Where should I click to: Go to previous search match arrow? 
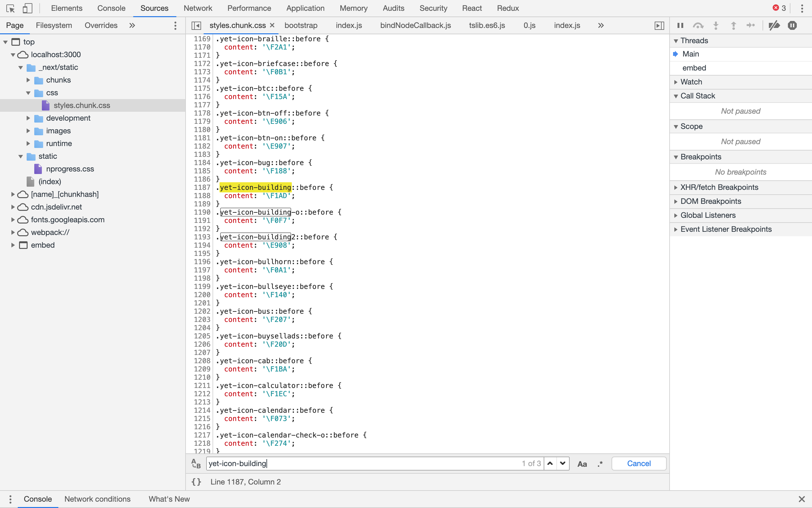coord(550,463)
